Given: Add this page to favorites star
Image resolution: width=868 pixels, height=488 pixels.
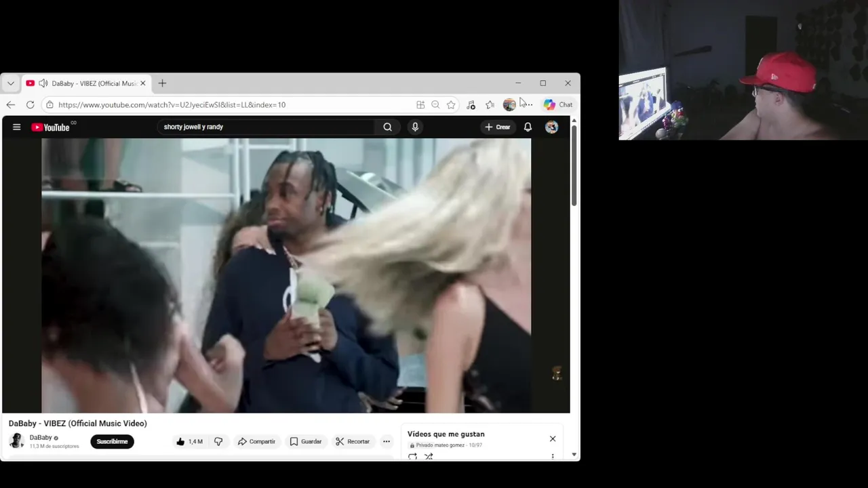Looking at the screenshot, I should (x=451, y=104).
